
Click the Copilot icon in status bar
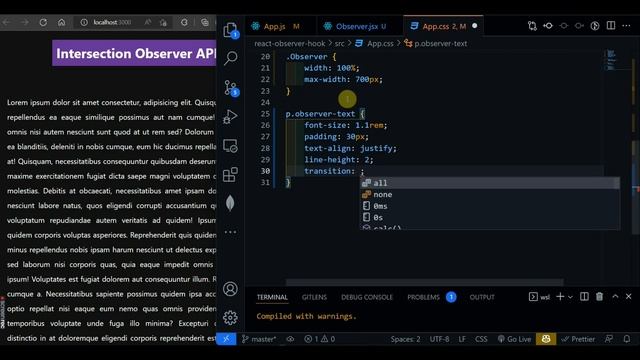pos(546,339)
